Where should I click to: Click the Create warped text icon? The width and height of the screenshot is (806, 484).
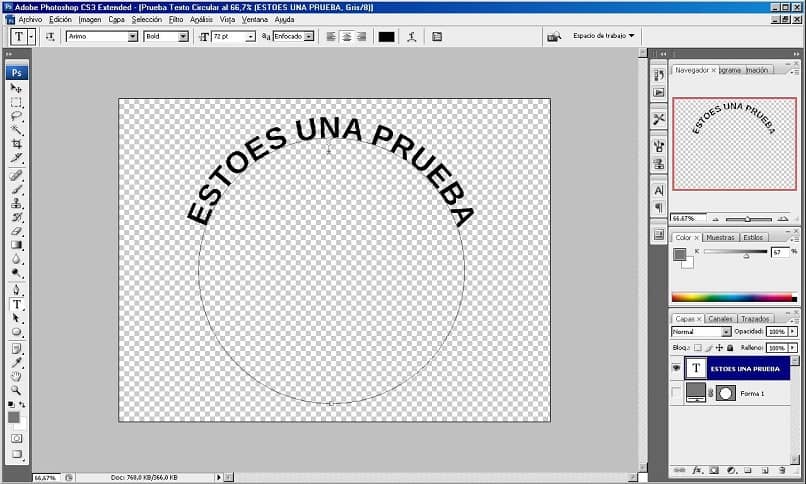click(x=411, y=36)
